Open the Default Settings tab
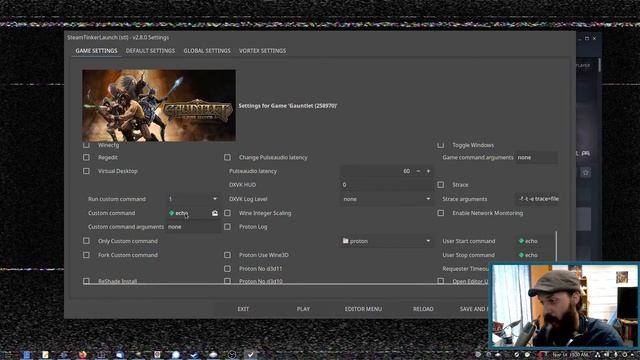The image size is (640, 360). point(150,51)
